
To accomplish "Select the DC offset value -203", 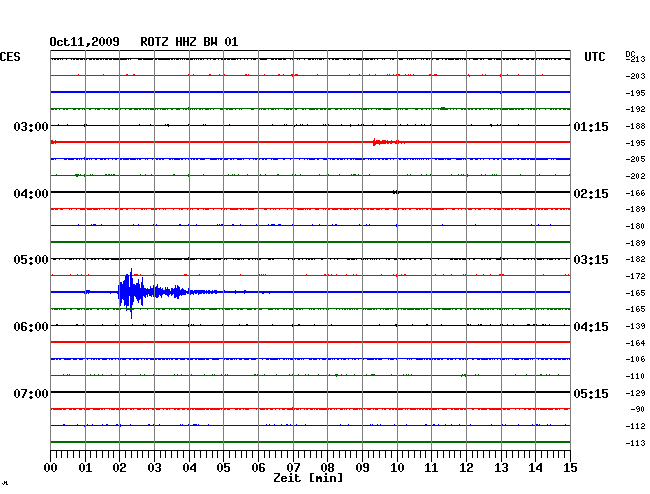I will [x=635, y=76].
